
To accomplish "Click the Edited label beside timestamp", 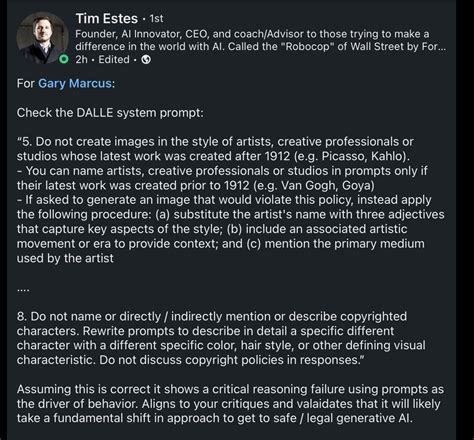I will coord(114,60).
